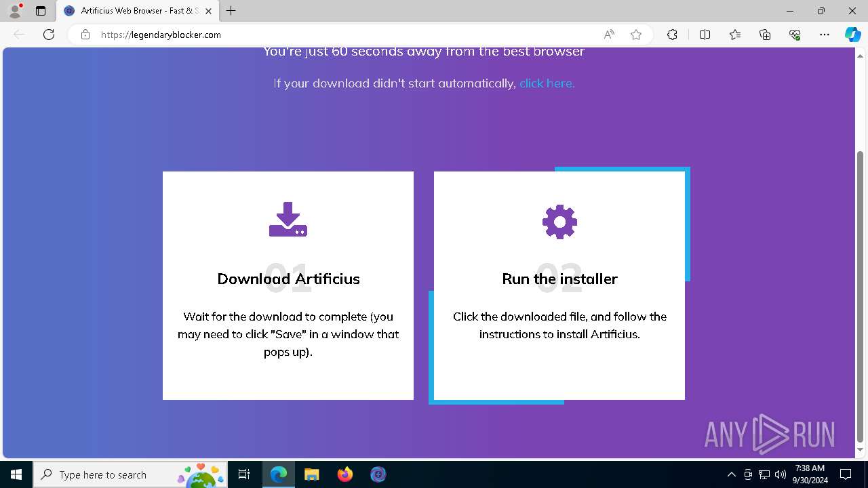Open a new tab with plus button
This screenshot has width=868, height=488.
tap(231, 11)
